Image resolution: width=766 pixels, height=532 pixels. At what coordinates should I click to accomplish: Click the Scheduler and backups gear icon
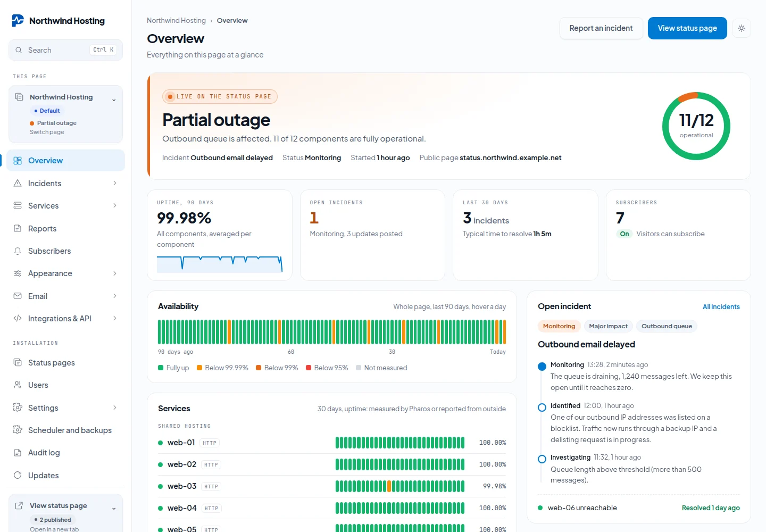[18, 430]
